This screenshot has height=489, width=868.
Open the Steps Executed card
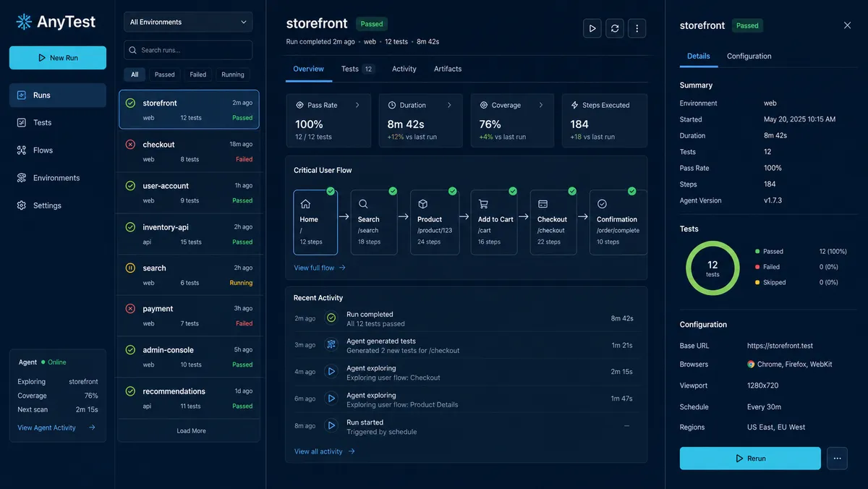(605, 121)
